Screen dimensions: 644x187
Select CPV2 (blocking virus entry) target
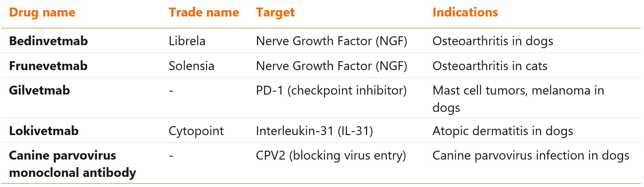click(x=330, y=155)
